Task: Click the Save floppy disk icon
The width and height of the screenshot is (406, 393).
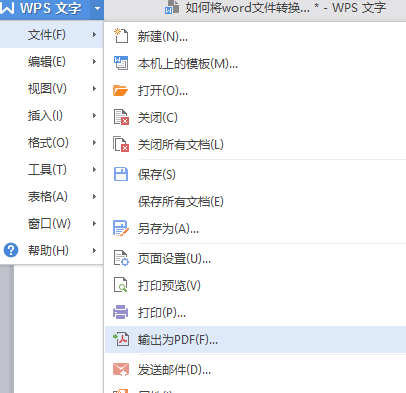Action: (x=121, y=174)
